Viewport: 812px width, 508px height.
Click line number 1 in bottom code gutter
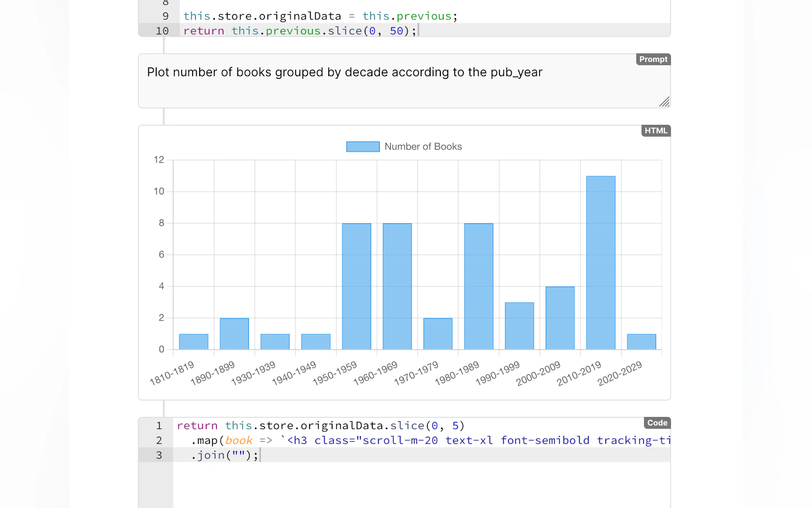point(159,426)
